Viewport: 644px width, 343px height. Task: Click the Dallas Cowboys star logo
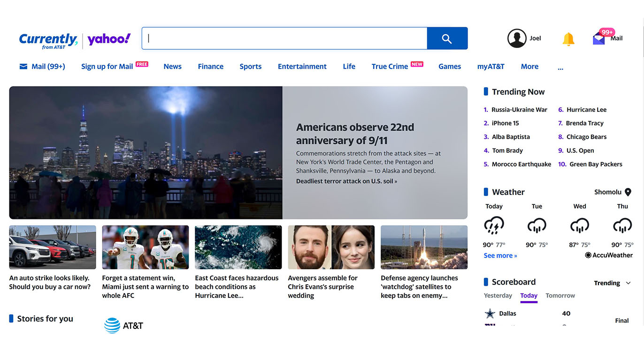point(490,313)
